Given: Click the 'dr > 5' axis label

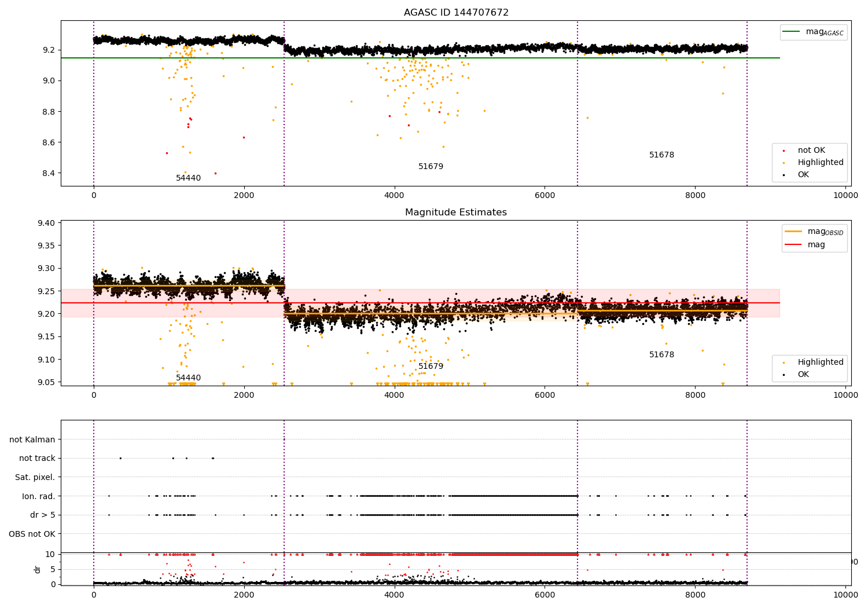Looking at the screenshot, I should click(x=43, y=515).
